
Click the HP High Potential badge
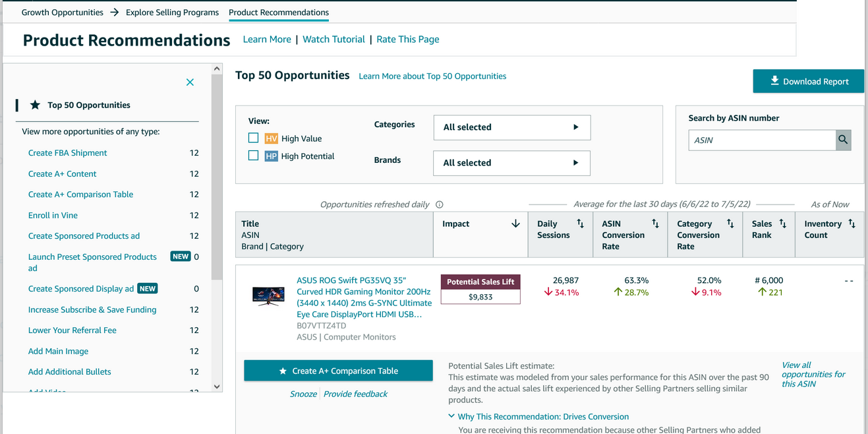(271, 156)
